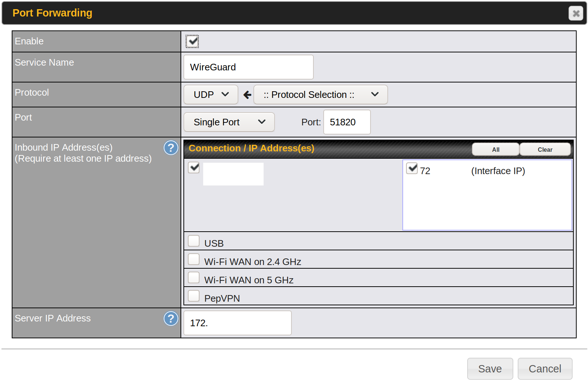
Task: Close the Port Forwarding dialog
Action: point(576,14)
